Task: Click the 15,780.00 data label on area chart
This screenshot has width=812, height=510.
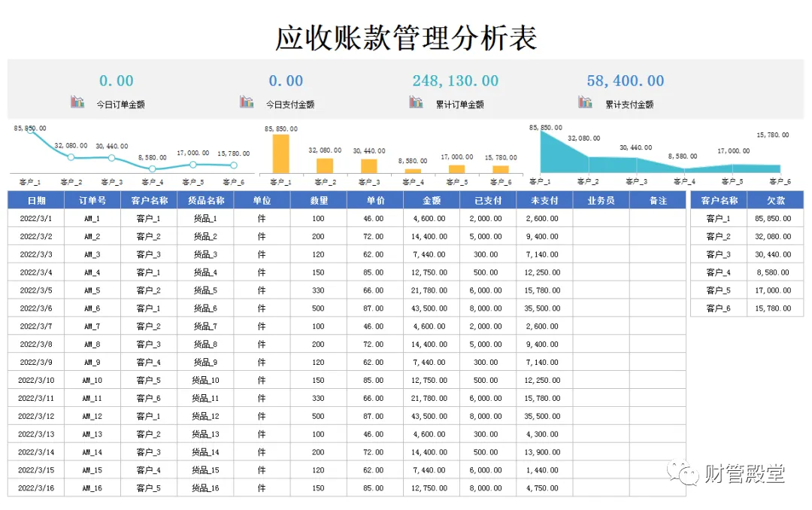Action: click(x=773, y=135)
